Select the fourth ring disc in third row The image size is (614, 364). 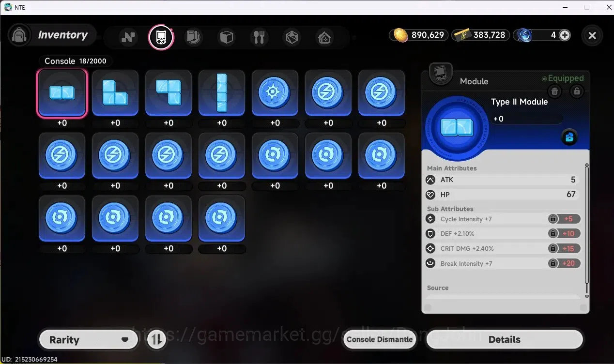point(222,218)
